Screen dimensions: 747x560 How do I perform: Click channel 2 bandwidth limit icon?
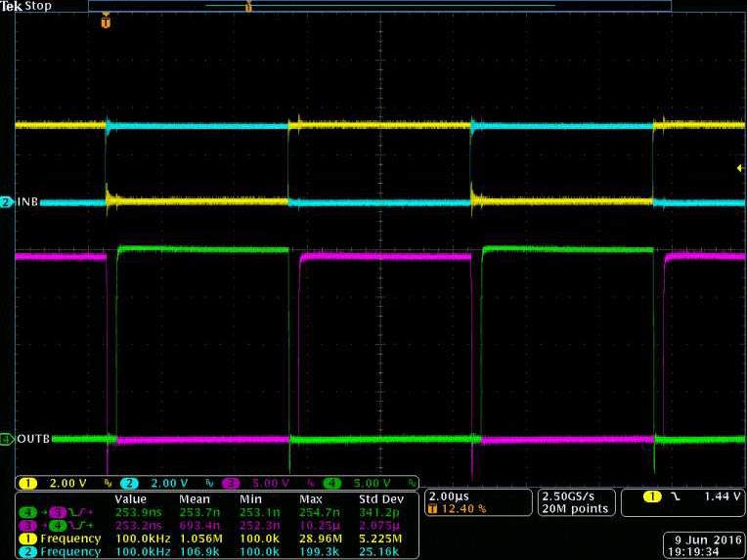point(209,484)
